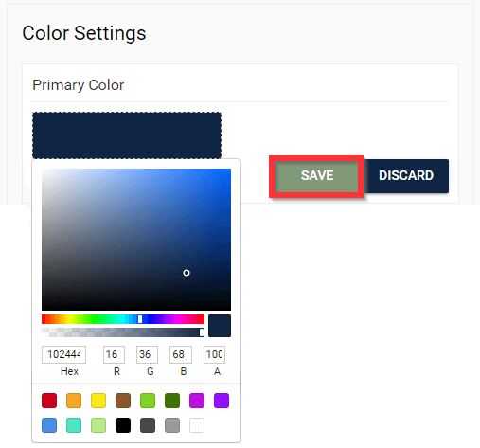The width and height of the screenshot is (480, 448).
Task: Select the red preset color swatch
Action: (49, 401)
